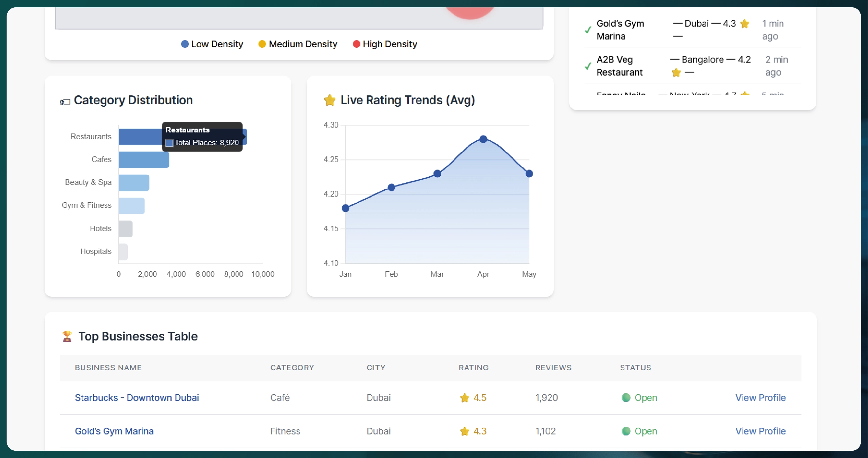Screen dimensions: 868x458
Task: Click the trophy icon beside Top Businesses Table
Action: pos(67,336)
